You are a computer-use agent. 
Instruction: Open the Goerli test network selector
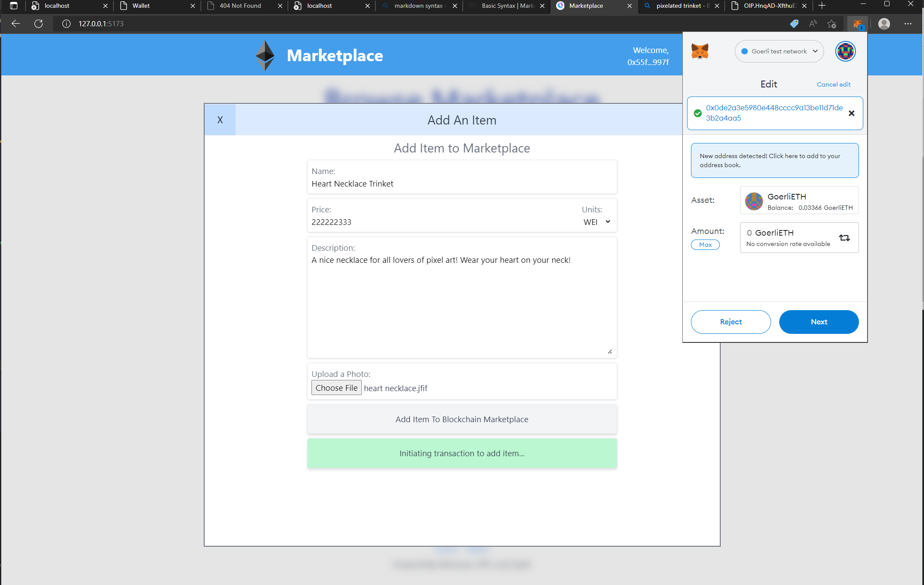779,51
